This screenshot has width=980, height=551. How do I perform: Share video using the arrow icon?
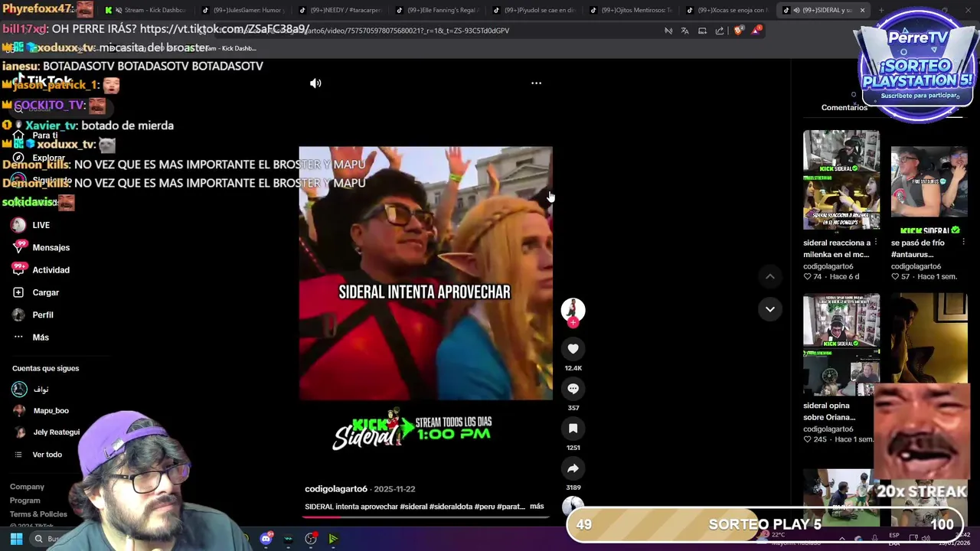[573, 468]
